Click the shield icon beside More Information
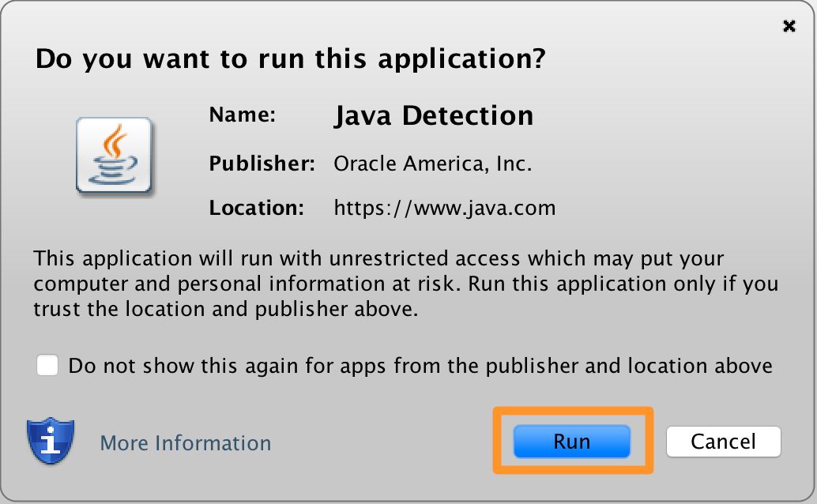Viewport: 817px width, 504px height. [50, 442]
